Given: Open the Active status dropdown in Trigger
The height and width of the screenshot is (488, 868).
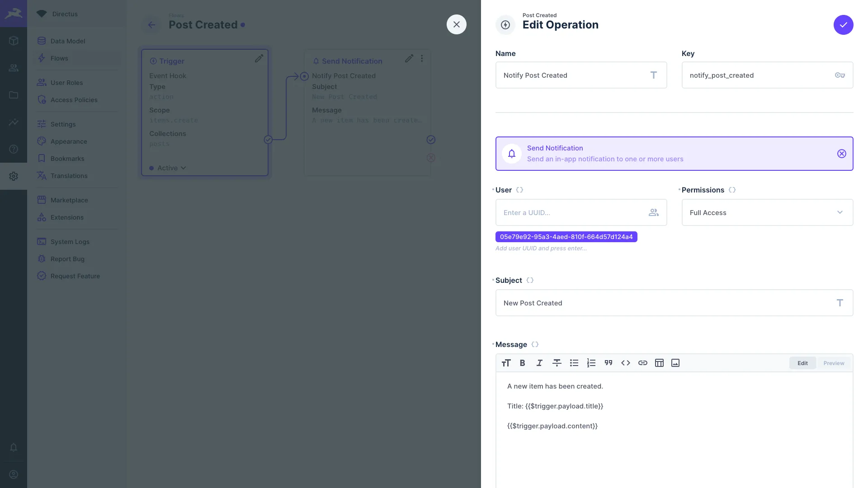Looking at the screenshot, I should (168, 168).
